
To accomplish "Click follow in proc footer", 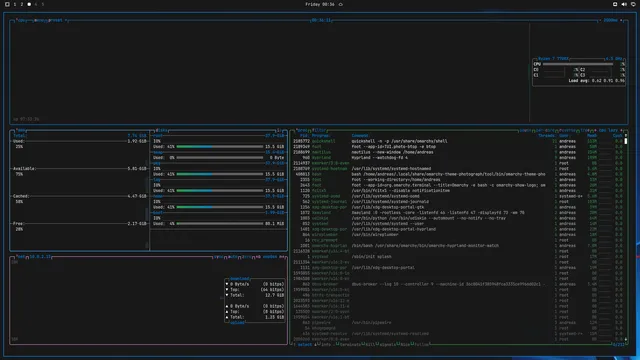I will point(421,344).
